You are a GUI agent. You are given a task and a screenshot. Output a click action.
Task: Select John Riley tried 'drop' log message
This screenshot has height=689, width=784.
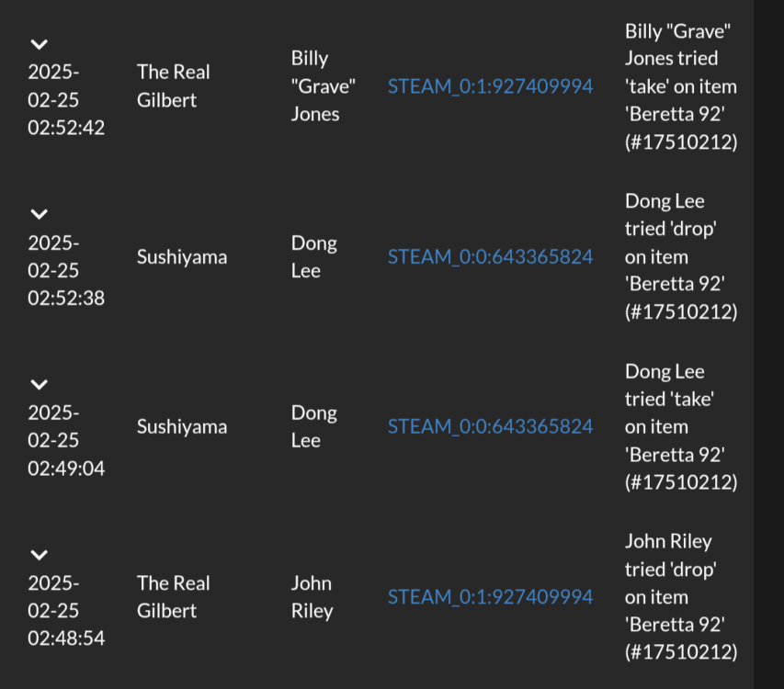(x=681, y=596)
